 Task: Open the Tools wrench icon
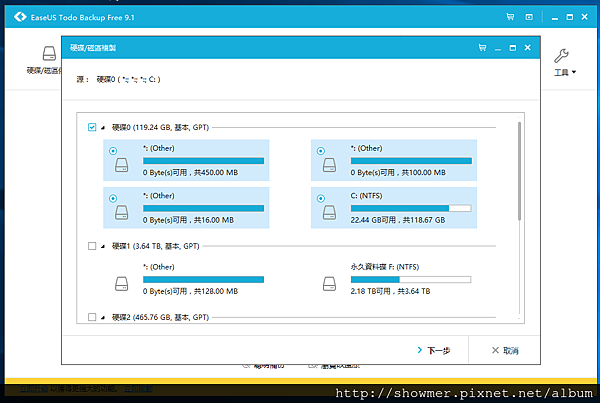(x=561, y=56)
